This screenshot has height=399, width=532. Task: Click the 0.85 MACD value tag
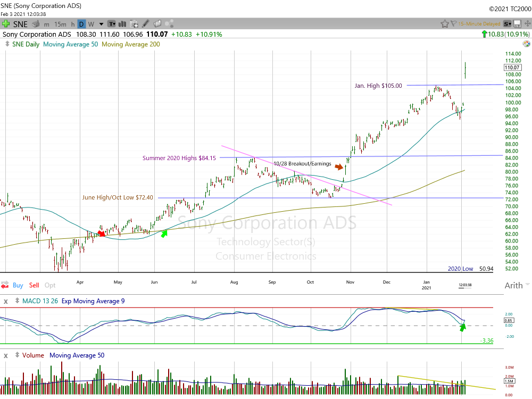point(509,320)
